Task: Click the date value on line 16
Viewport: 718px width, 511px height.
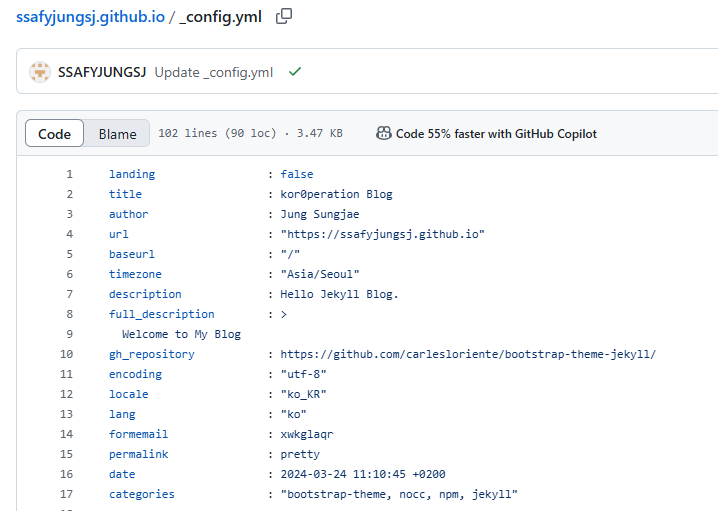Action: (x=363, y=474)
